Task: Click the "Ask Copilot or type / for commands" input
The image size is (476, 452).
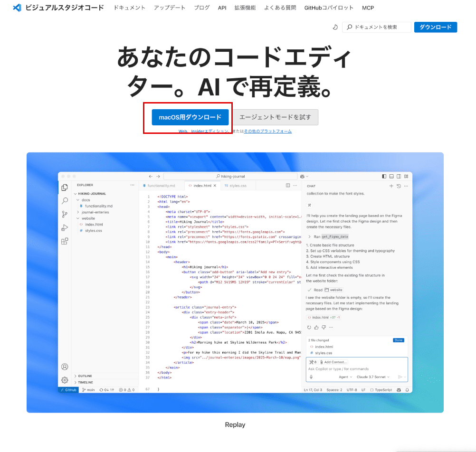Action: click(x=339, y=369)
